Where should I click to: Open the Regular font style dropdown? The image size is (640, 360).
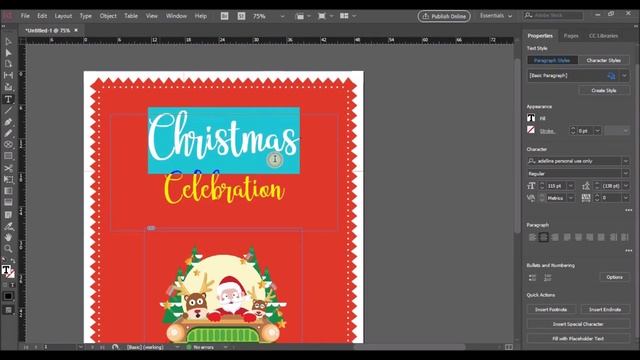click(625, 173)
